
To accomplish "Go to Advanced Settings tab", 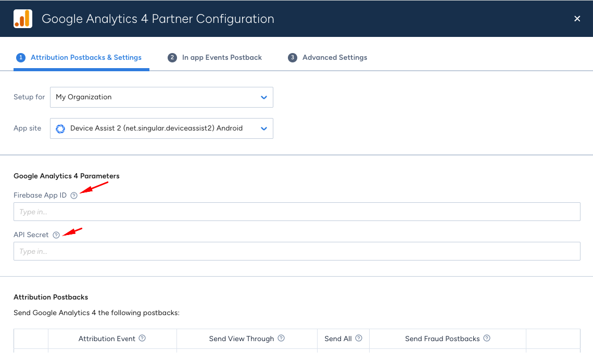I will (327, 57).
